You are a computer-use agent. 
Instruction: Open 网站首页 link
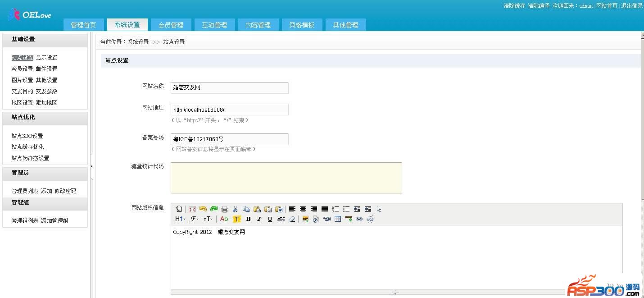(x=607, y=6)
